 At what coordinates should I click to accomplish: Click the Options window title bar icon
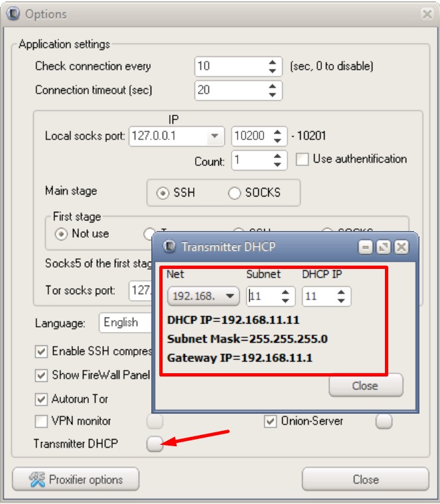[x=13, y=13]
